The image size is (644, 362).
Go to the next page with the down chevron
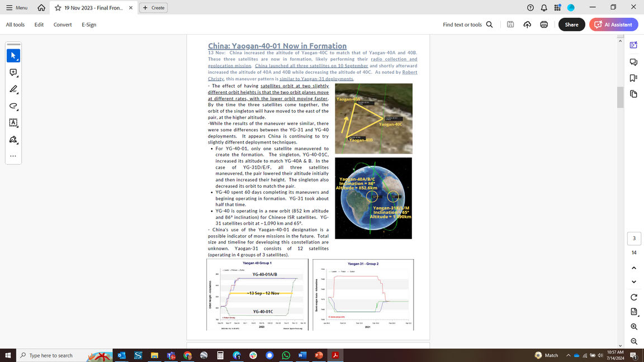click(x=634, y=282)
